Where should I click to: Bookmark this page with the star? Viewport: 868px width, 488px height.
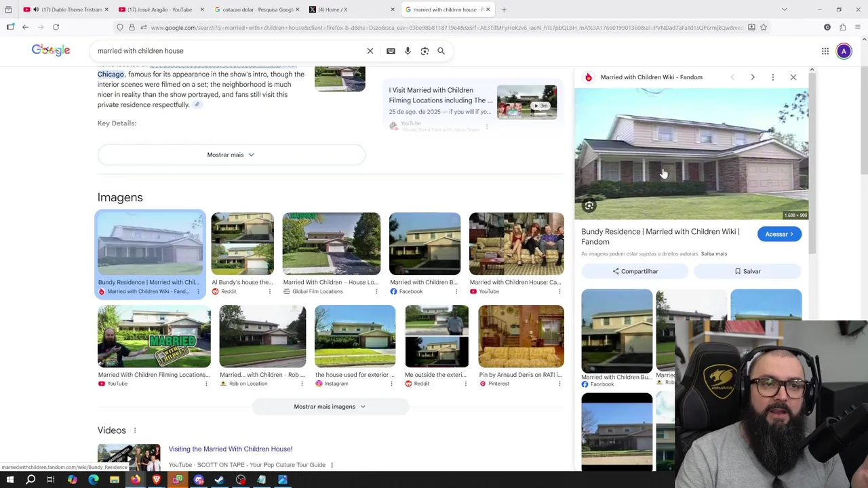pyautogui.click(x=764, y=27)
